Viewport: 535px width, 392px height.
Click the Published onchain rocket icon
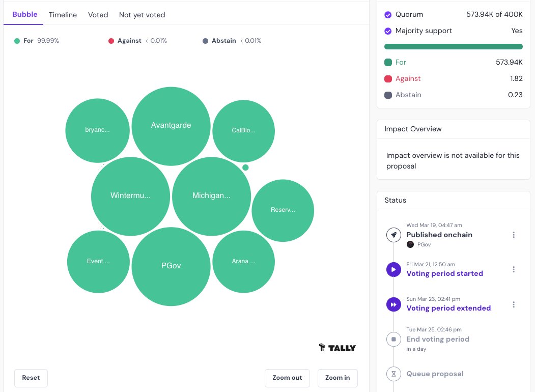tap(393, 235)
